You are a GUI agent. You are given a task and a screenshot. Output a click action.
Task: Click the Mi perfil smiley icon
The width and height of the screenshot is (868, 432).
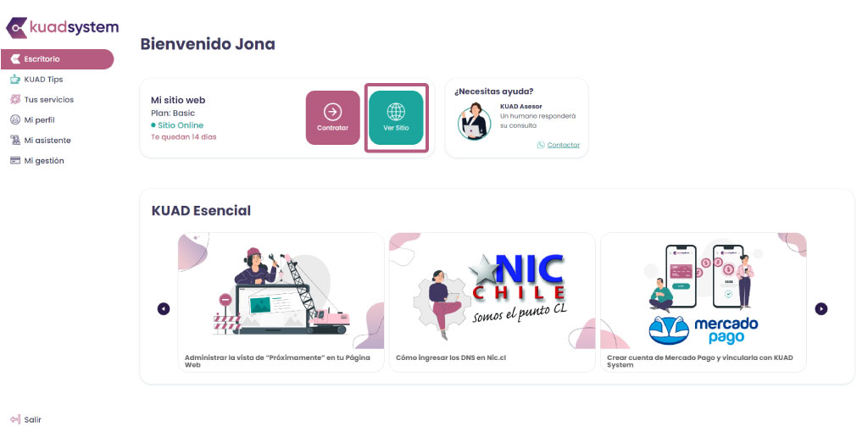(x=15, y=120)
